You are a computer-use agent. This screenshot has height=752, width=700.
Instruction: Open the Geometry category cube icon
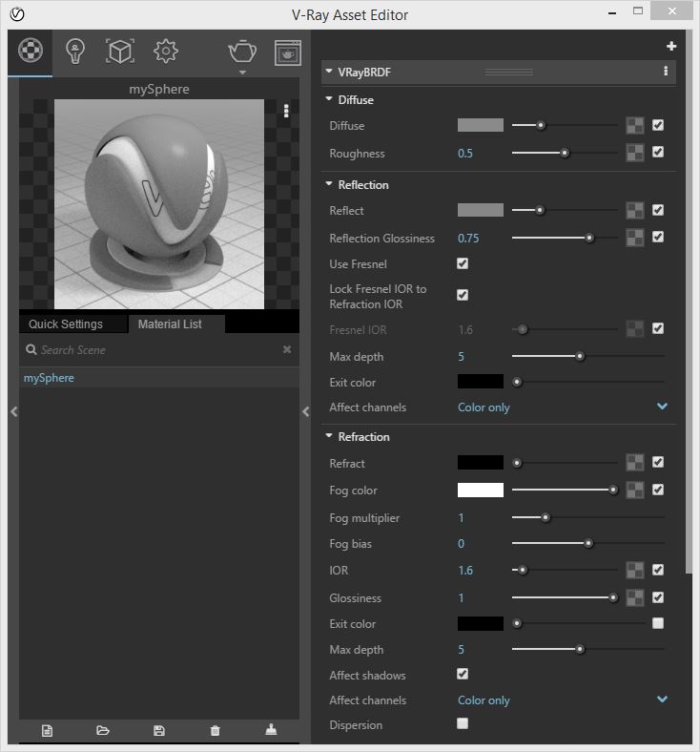[120, 52]
